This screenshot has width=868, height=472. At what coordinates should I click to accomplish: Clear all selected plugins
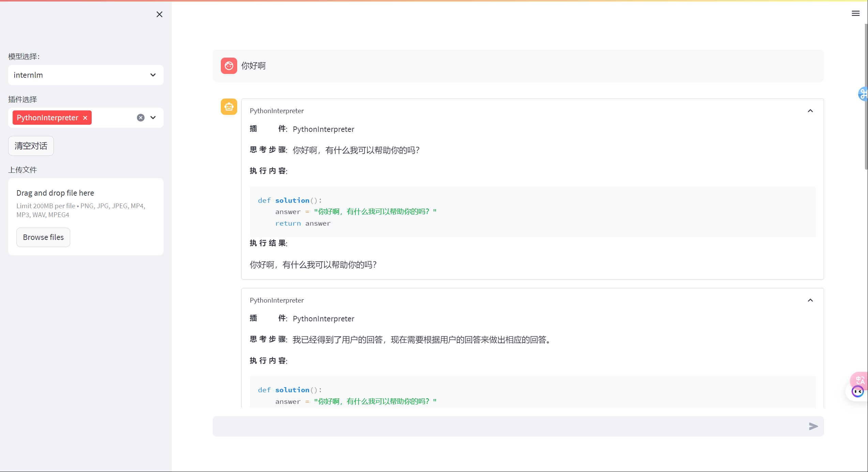(141, 118)
